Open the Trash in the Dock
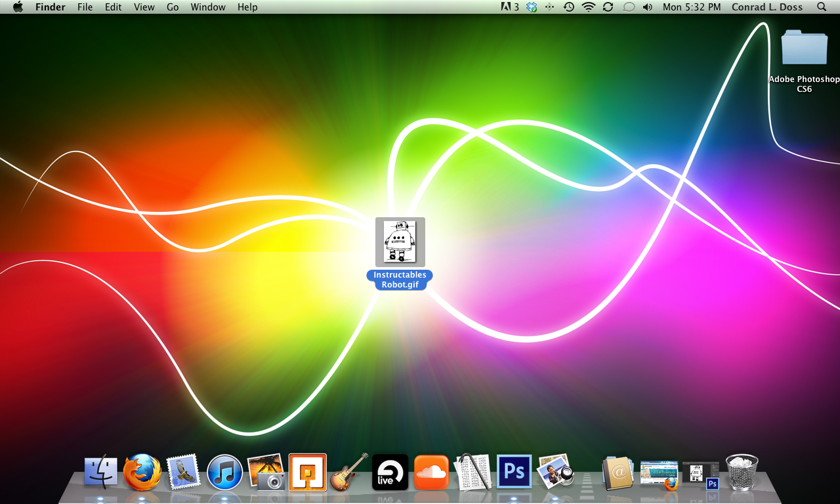 pyautogui.click(x=742, y=472)
